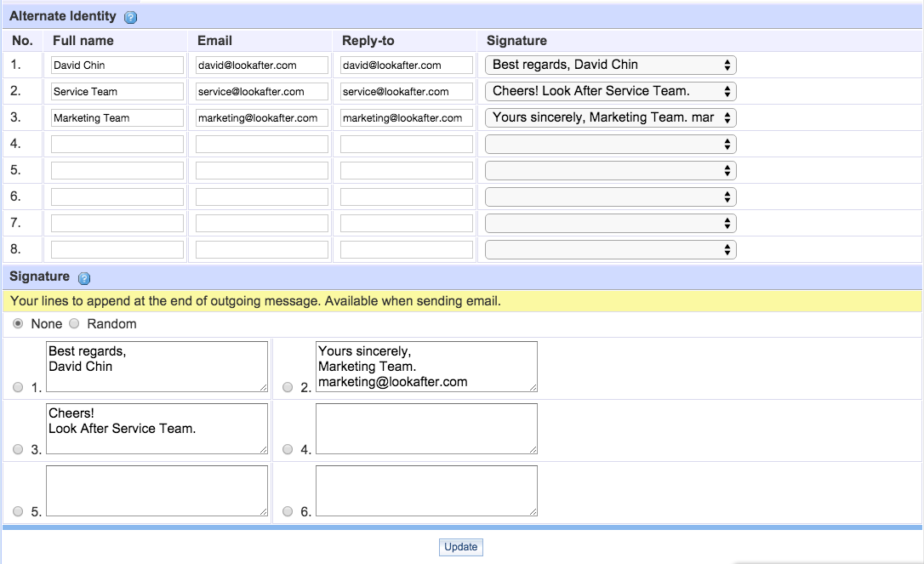Image resolution: width=924 pixels, height=564 pixels.
Task: Click the 'Full name' column header
Action: pos(83,41)
